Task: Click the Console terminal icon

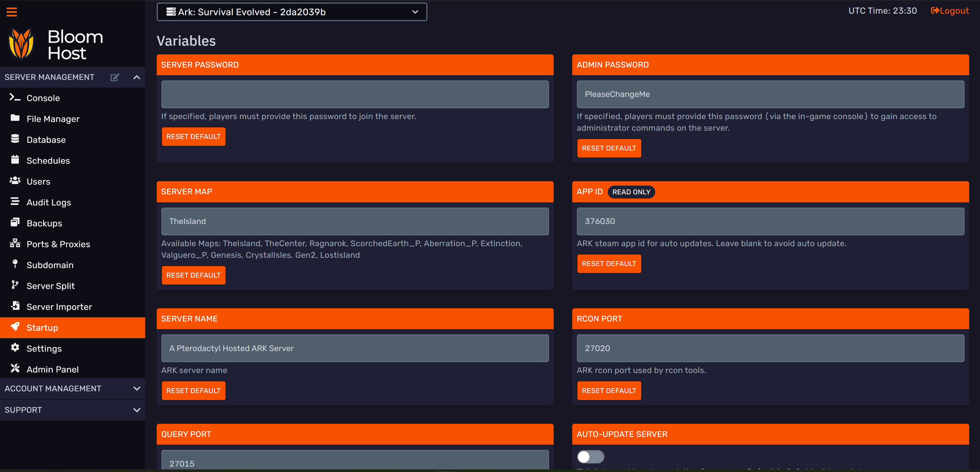Action: 15,97
